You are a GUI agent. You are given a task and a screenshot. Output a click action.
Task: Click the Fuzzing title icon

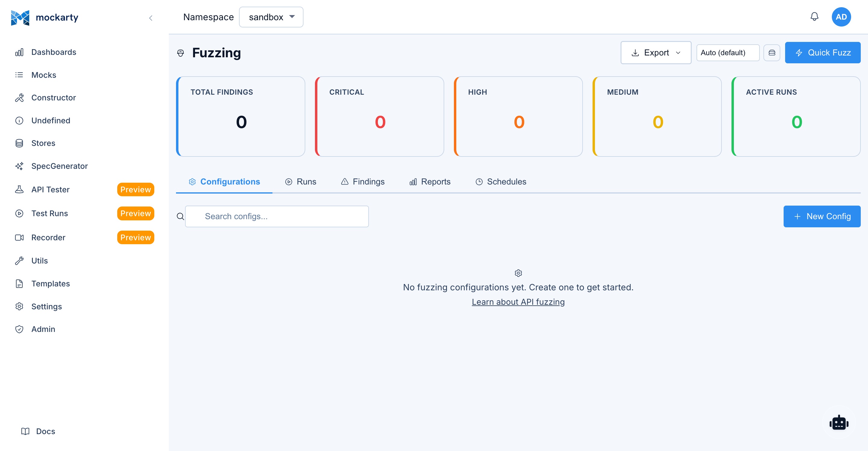coord(181,53)
